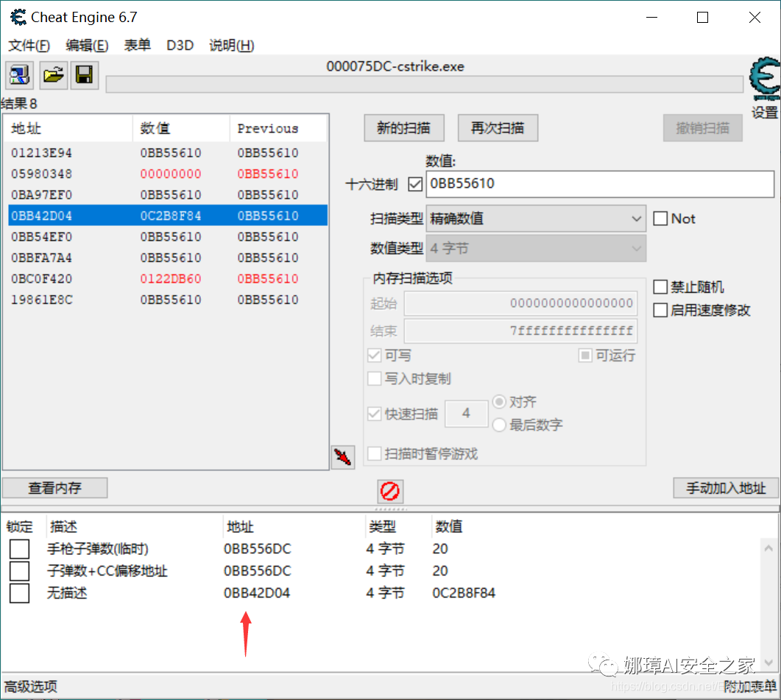Toggle the 可运行 executable checkbox
Screen dimensions: 781x700
point(585,356)
